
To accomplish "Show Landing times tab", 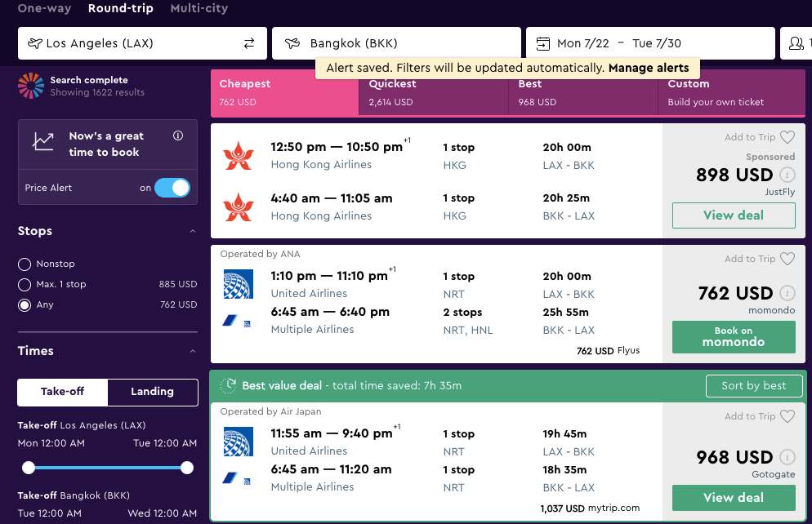I will (x=152, y=392).
